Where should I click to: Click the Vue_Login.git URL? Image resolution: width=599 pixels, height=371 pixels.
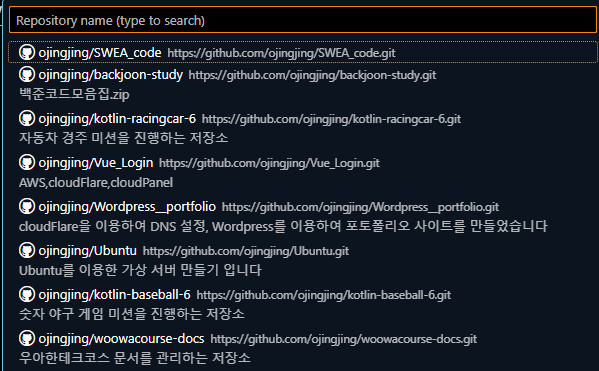[x=269, y=163]
